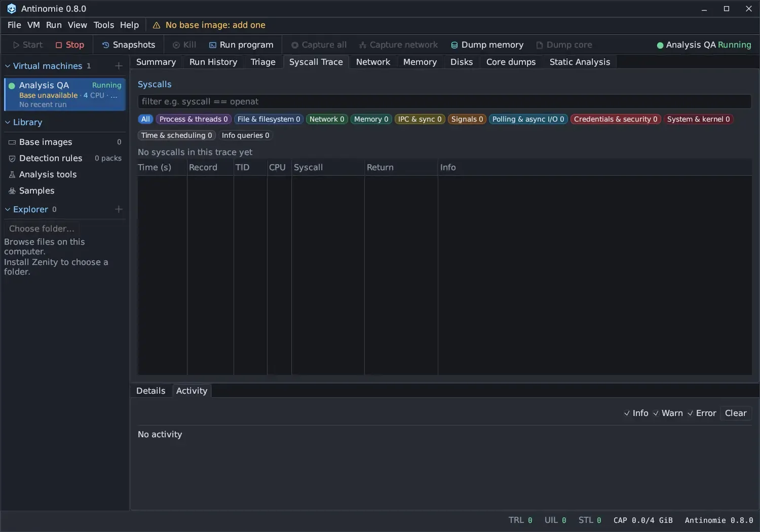Image resolution: width=760 pixels, height=532 pixels.
Task: Click the 'No base image: add one' link
Action: coord(215,25)
